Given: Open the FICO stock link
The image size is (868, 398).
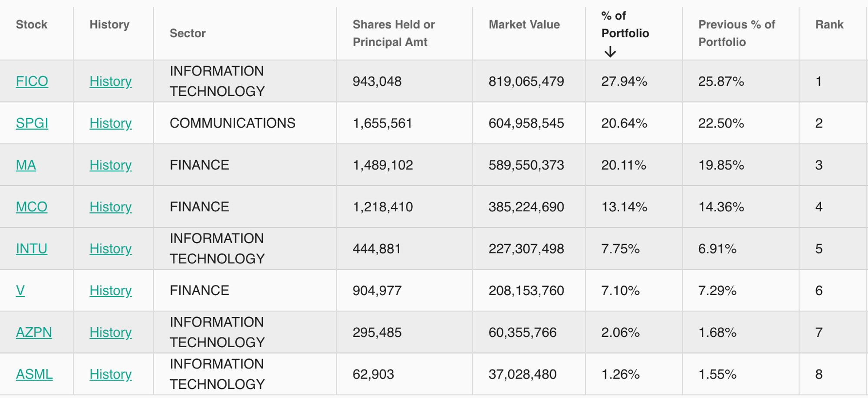Looking at the screenshot, I should pyautogui.click(x=32, y=81).
